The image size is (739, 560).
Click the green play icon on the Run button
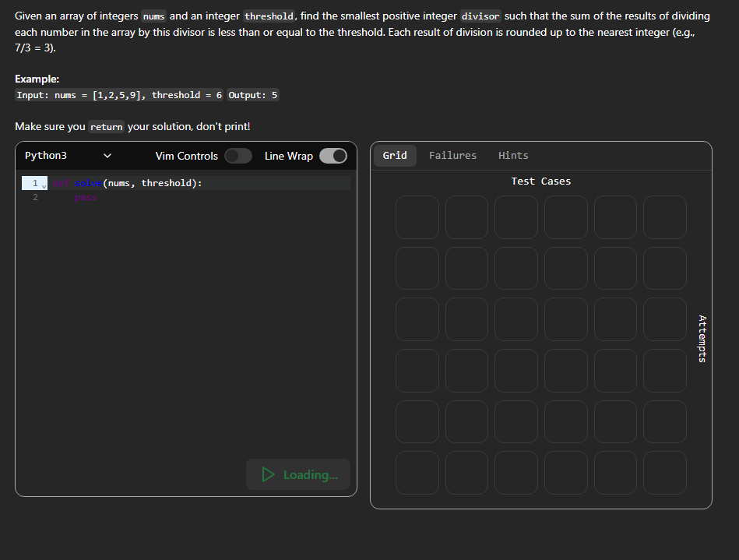click(x=268, y=474)
